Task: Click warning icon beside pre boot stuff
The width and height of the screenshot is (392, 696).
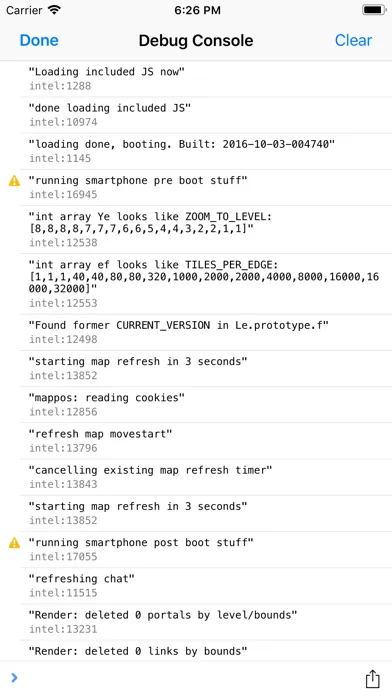Action: [x=15, y=181]
